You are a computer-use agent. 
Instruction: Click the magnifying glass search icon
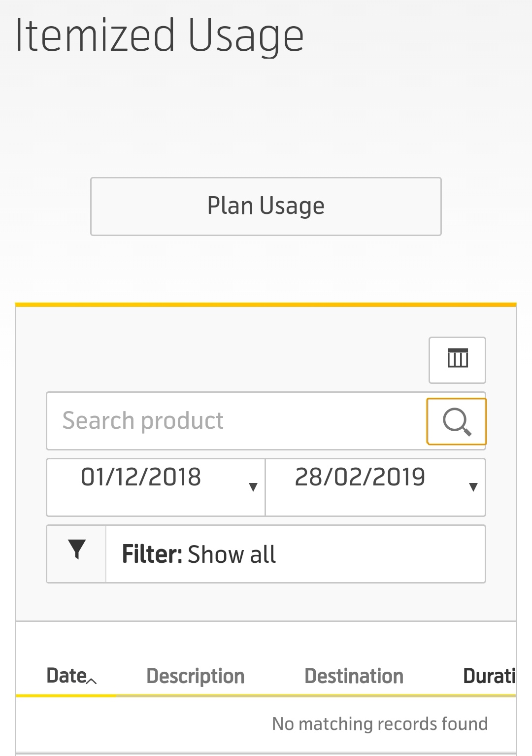pos(457,421)
